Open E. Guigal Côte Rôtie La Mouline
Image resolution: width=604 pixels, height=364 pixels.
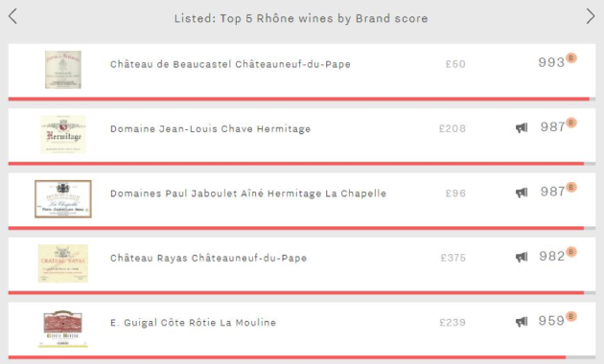click(193, 323)
